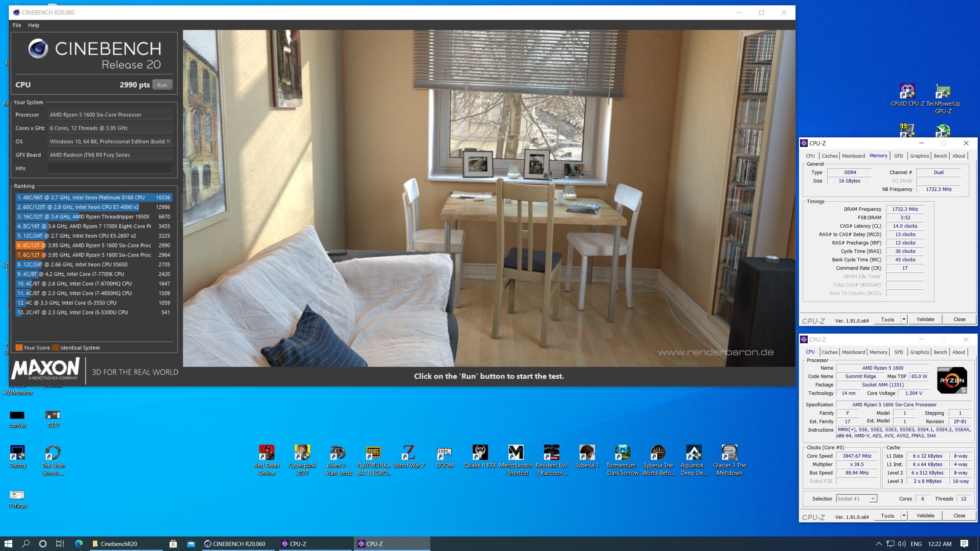Open Dxtory desktop shortcut
Viewport: 980px width, 551px height.
coord(18,456)
